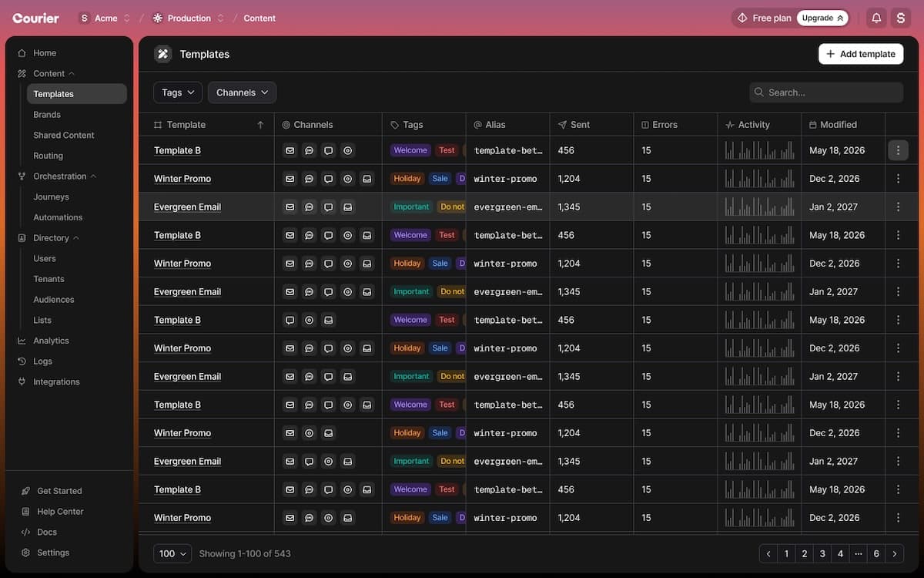This screenshot has height=578, width=924.
Task: Click the Free plan diamond icon
Action: 743,18
